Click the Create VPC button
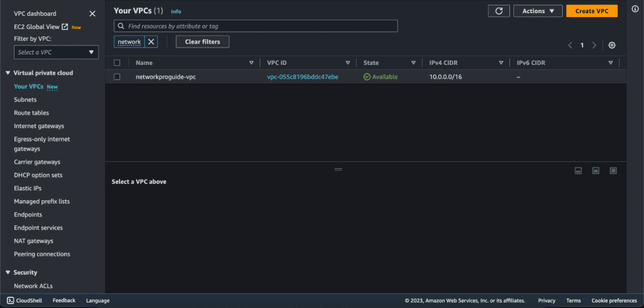Image resolution: width=644 pixels, height=308 pixels. tap(592, 11)
